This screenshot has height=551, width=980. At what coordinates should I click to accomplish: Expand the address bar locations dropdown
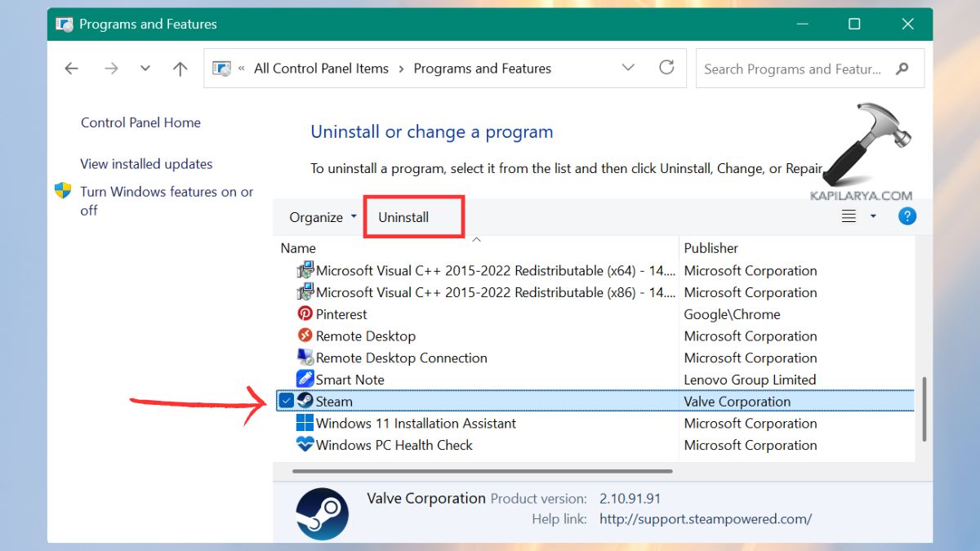tap(627, 69)
